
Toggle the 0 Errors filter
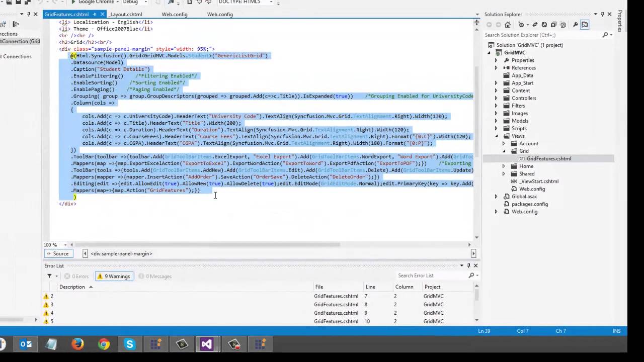[x=76, y=276]
